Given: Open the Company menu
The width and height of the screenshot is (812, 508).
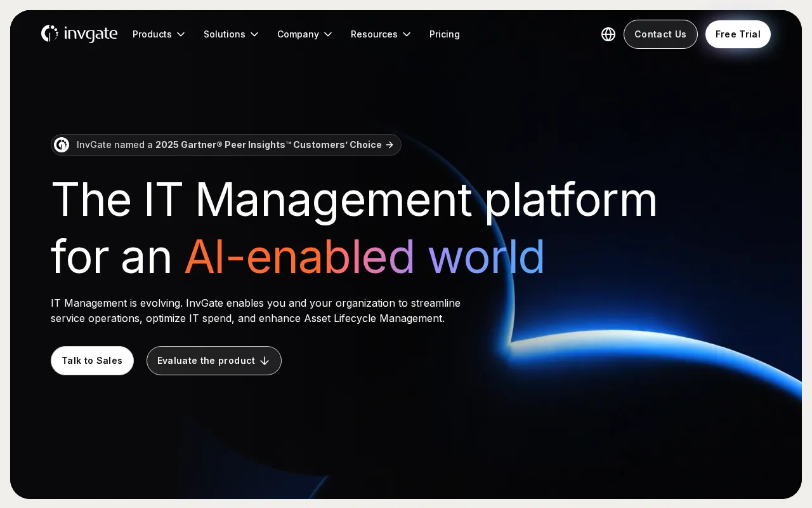Looking at the screenshot, I should tap(304, 34).
